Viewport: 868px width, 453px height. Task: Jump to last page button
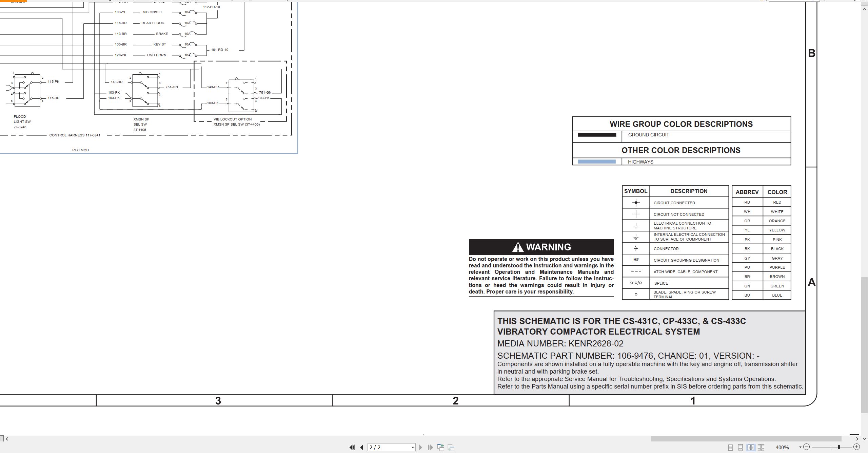(430, 447)
